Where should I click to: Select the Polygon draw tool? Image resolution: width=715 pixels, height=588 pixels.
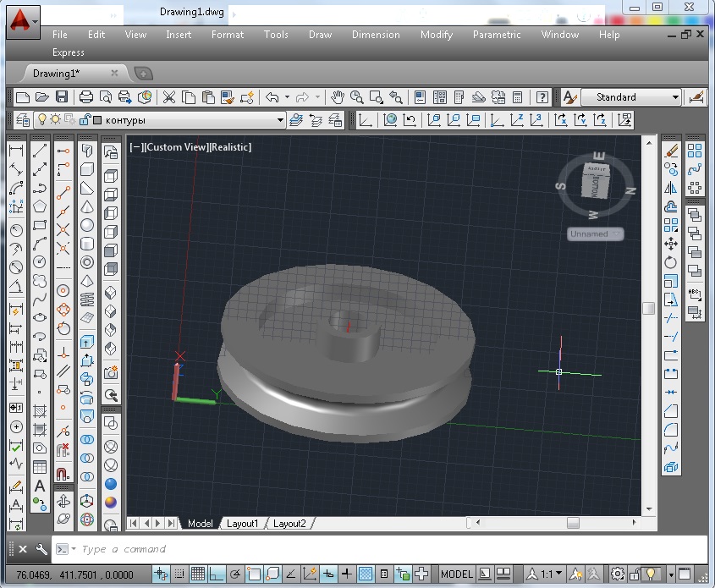point(40,206)
